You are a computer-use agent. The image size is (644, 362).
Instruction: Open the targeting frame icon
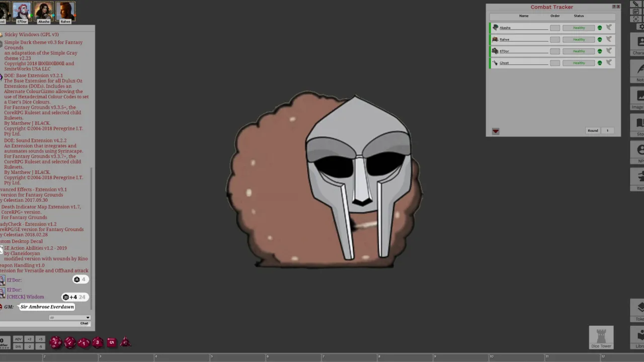(x=636, y=19)
